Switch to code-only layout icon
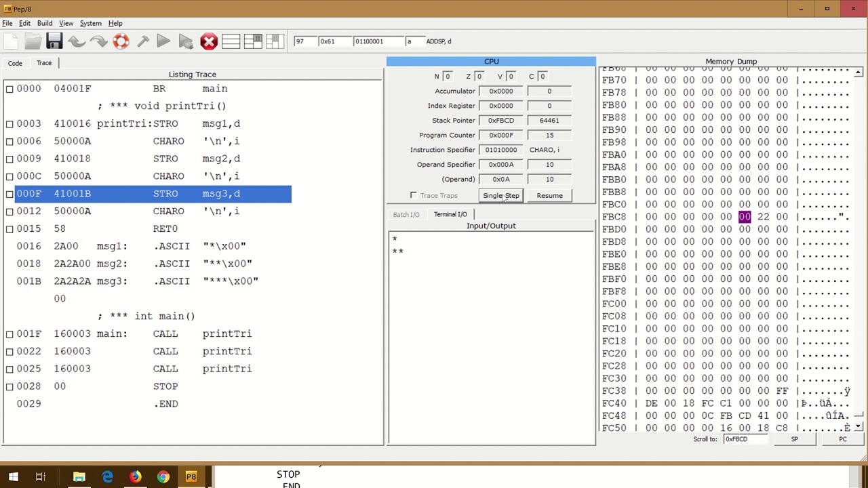This screenshot has height=488, width=868. tap(231, 41)
